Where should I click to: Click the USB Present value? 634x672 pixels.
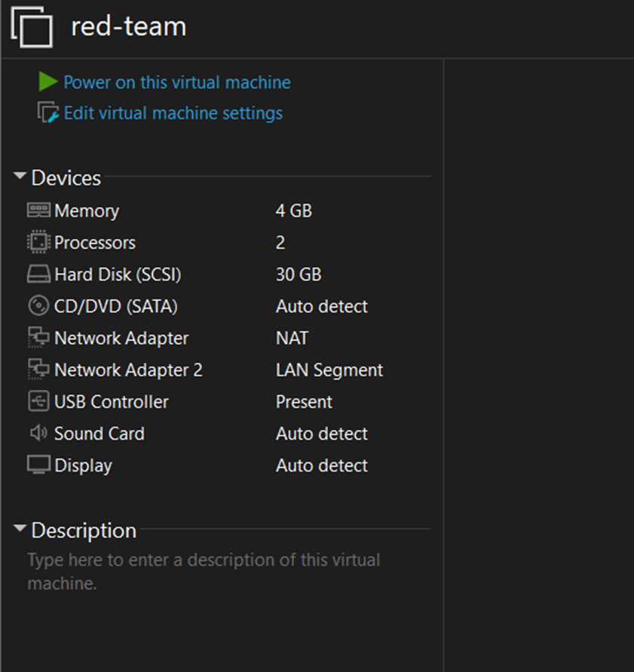click(304, 402)
